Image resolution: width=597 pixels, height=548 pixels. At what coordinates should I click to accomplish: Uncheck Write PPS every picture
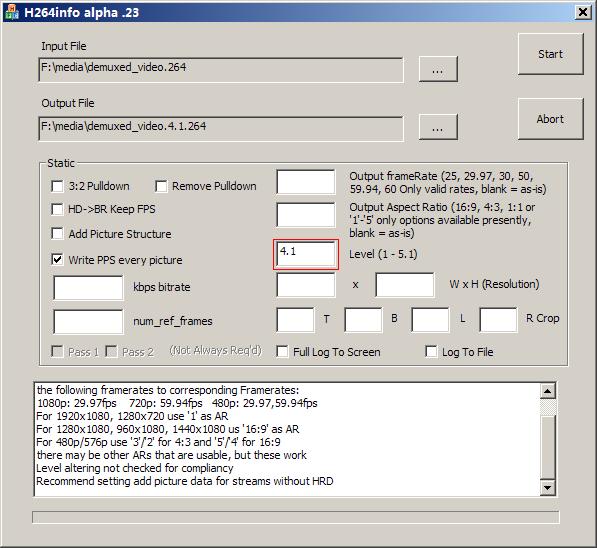(57, 260)
